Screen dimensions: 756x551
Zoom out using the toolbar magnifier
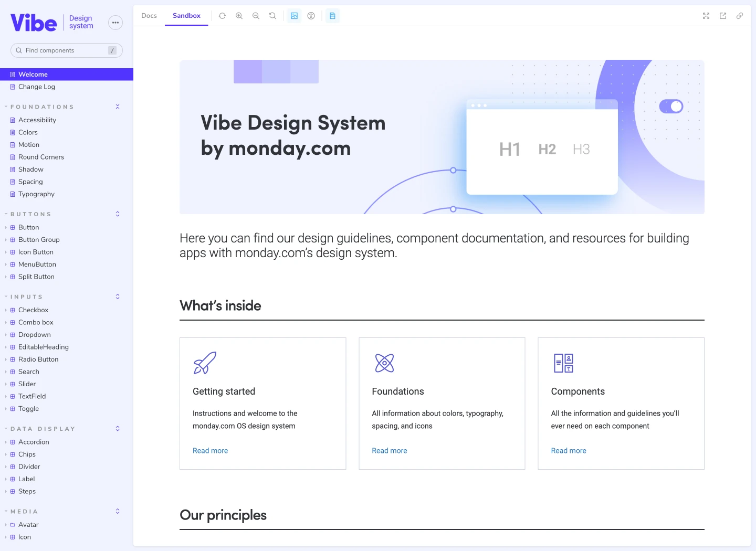256,16
